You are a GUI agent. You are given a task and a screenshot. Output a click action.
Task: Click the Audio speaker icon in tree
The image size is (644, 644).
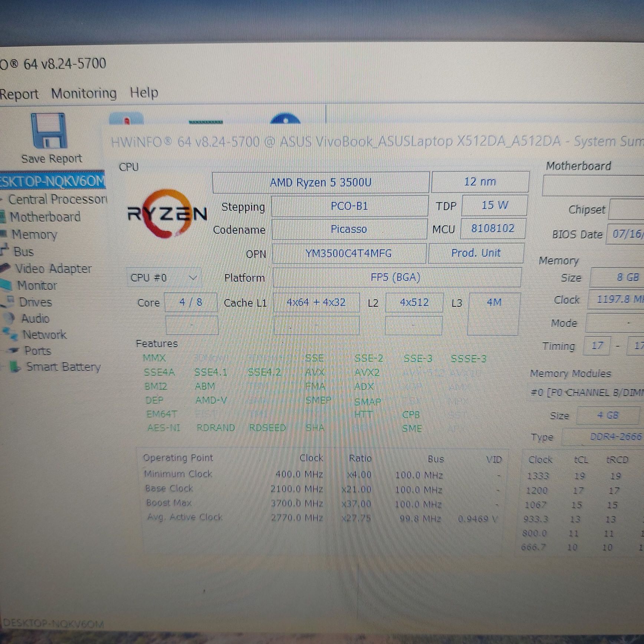(x=10, y=318)
